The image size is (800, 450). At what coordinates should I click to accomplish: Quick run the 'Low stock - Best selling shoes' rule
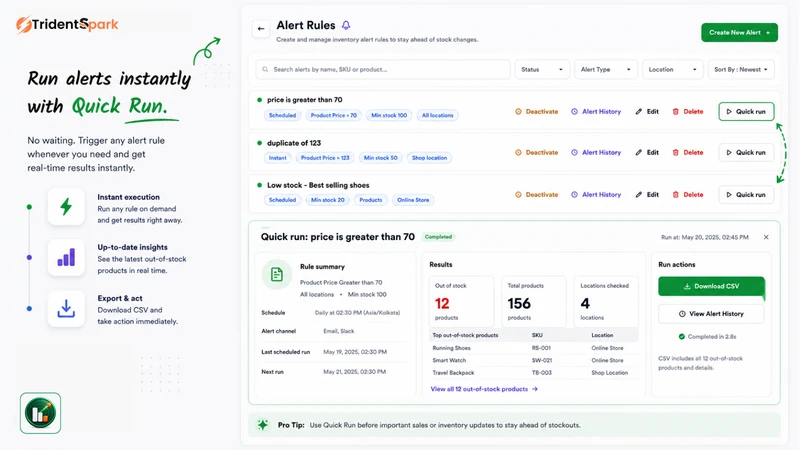[746, 195]
